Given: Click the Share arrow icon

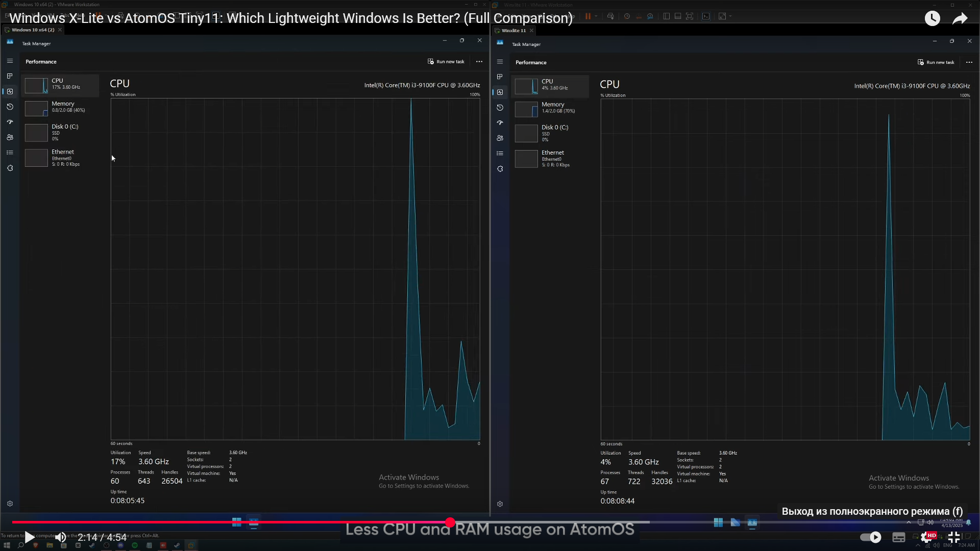Looking at the screenshot, I should click(960, 18).
